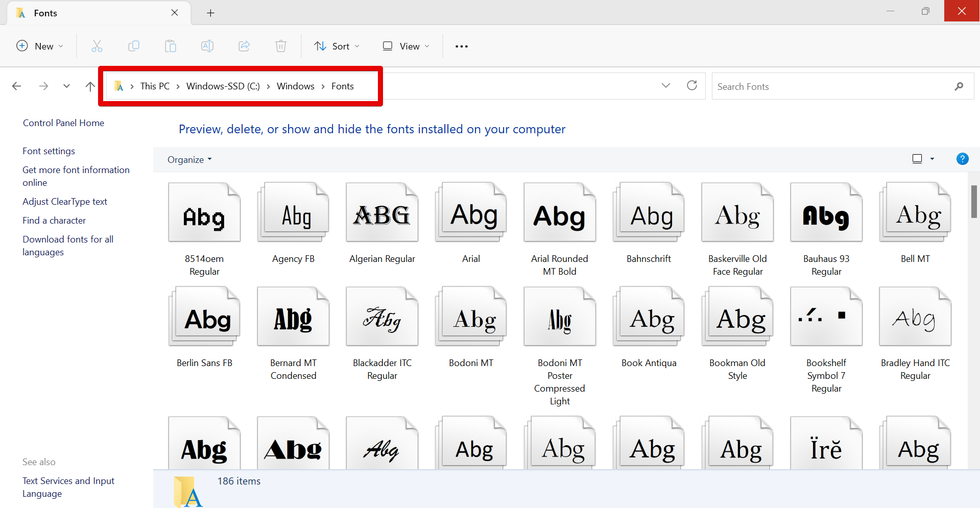Click the Delete trash can icon

(x=281, y=46)
